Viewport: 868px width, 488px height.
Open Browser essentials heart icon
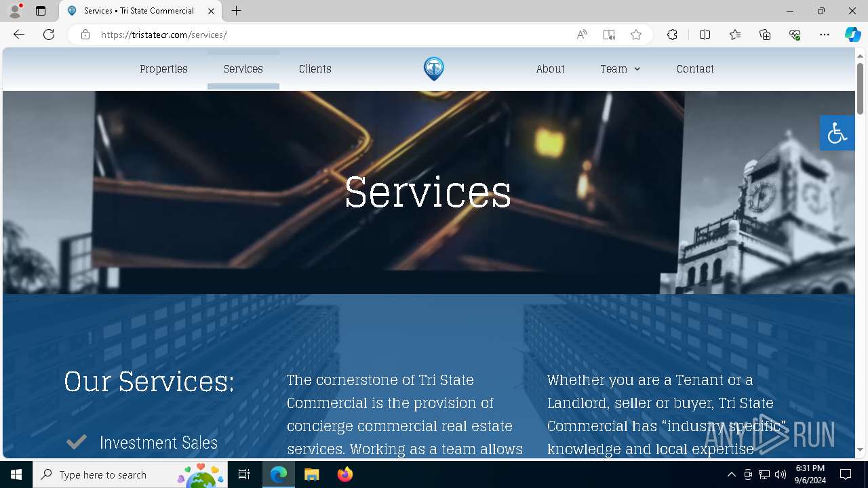795,35
